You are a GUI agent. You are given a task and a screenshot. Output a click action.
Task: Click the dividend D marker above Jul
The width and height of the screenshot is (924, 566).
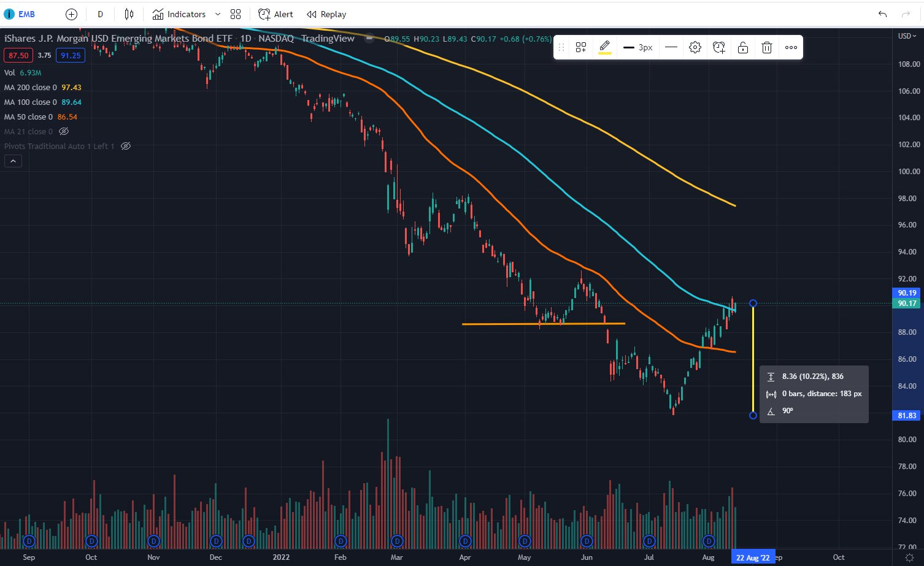tap(649, 541)
